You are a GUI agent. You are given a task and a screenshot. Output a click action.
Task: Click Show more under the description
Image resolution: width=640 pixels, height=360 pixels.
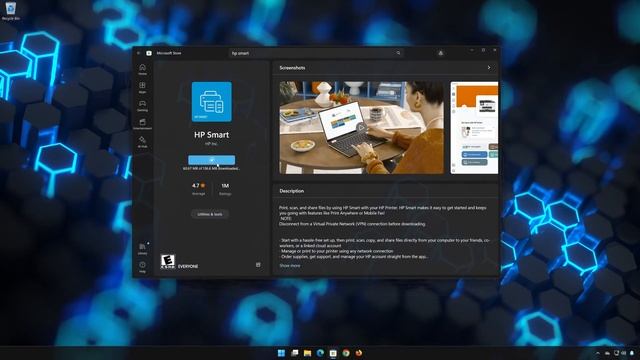tap(290, 266)
